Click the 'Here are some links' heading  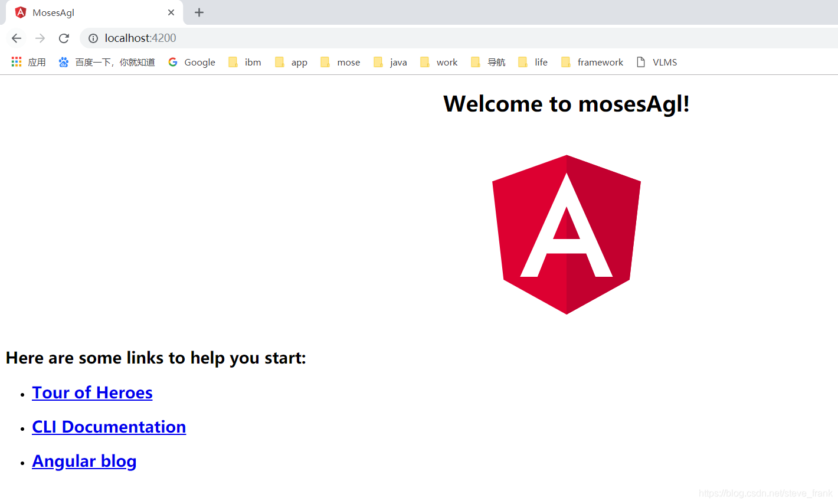pyautogui.click(x=156, y=358)
